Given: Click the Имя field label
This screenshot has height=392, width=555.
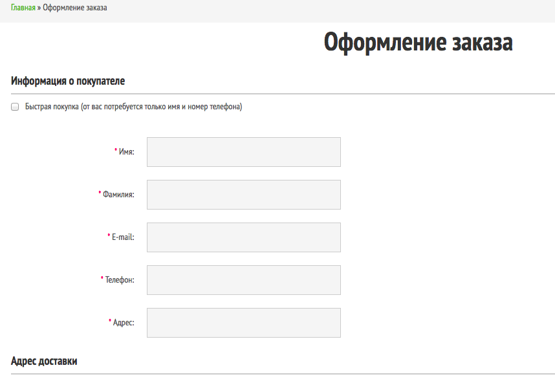Looking at the screenshot, I should coord(126,152).
